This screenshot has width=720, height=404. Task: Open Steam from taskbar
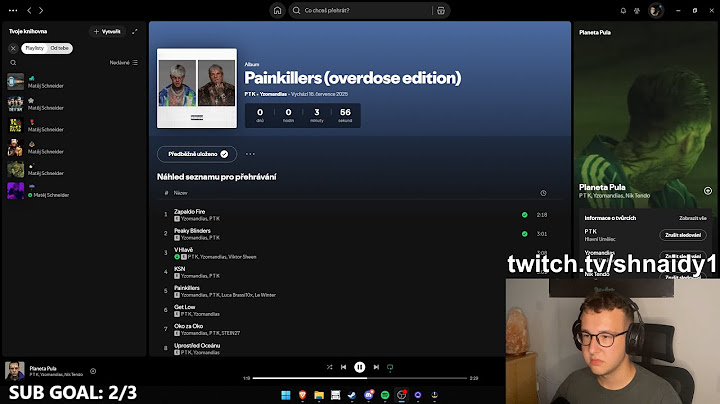tap(352, 395)
